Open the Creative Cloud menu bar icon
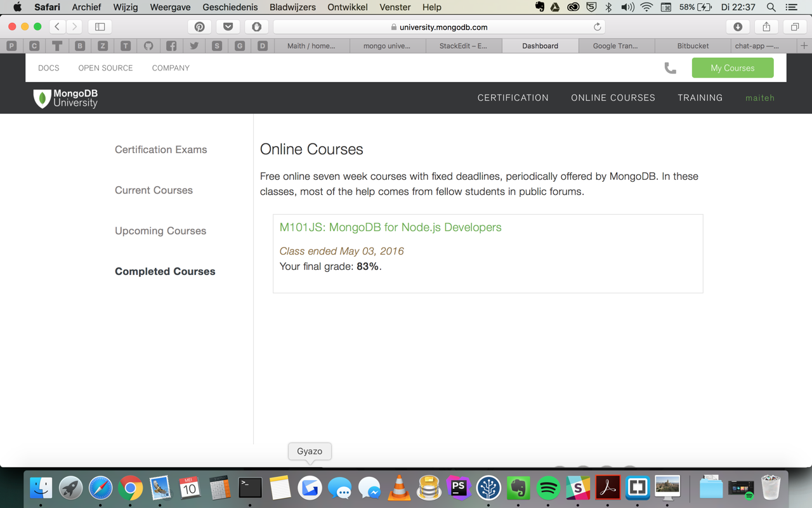The height and width of the screenshot is (508, 812). tap(573, 7)
